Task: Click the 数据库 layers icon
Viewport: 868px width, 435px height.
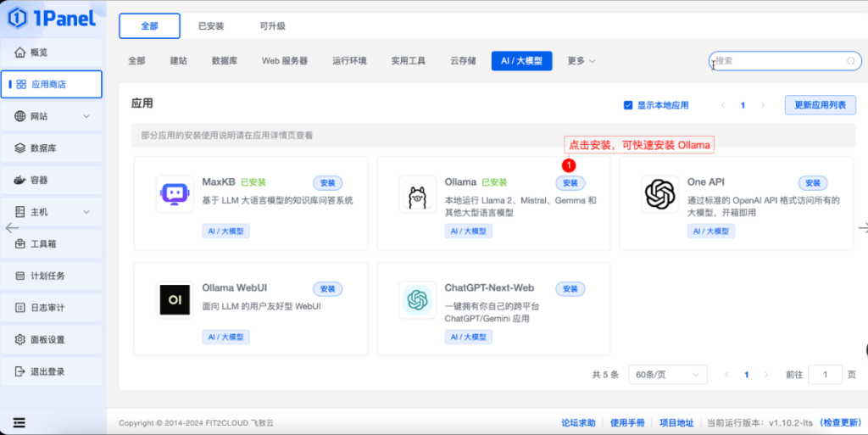Action: pyautogui.click(x=20, y=148)
